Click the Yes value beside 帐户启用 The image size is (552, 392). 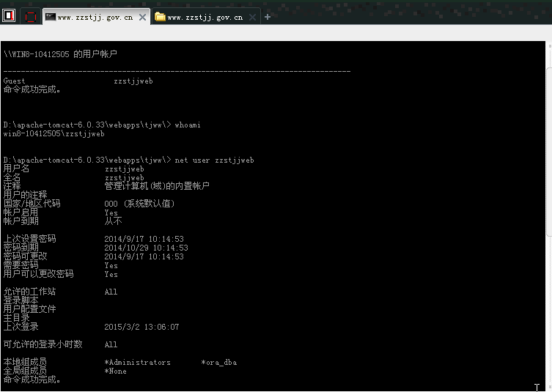tap(111, 212)
